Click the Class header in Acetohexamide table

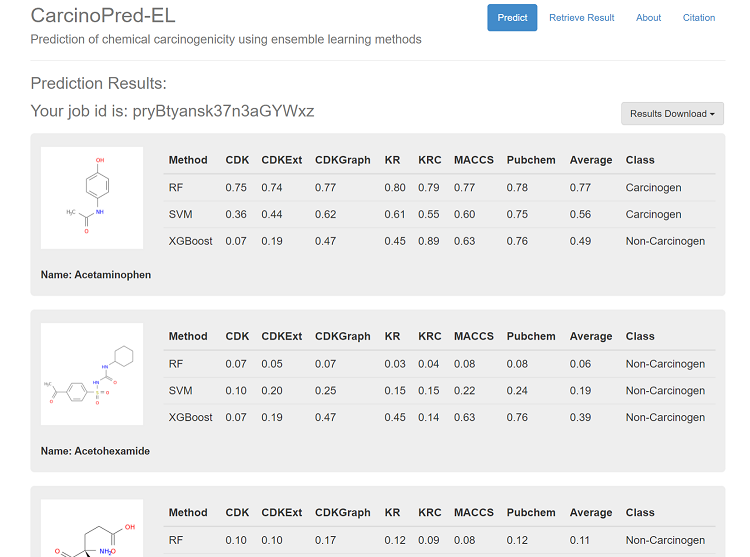tap(640, 336)
